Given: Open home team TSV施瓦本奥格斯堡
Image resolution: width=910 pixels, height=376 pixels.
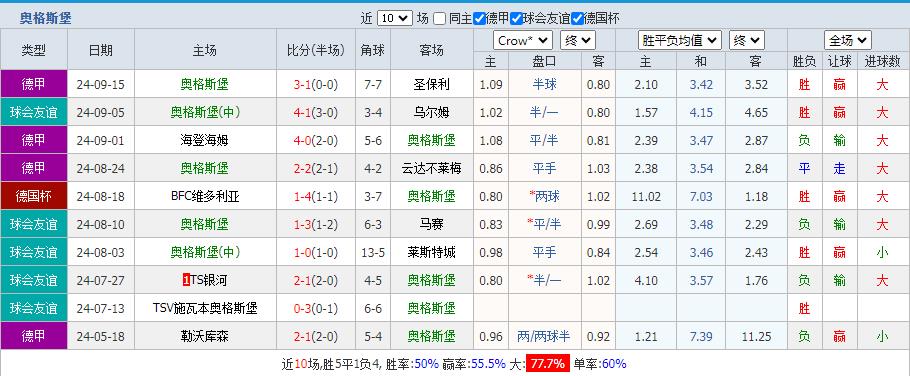Looking at the screenshot, I should (x=205, y=308).
